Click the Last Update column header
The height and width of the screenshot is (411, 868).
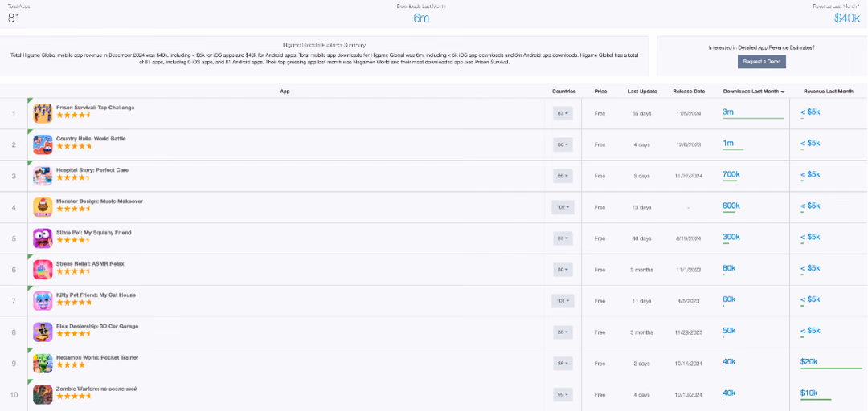(642, 92)
